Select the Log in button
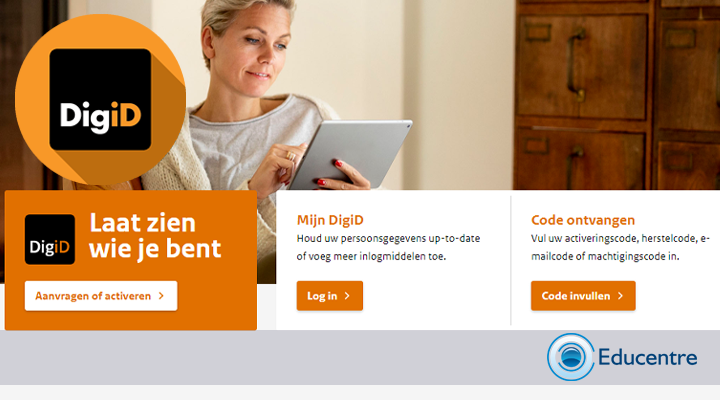This screenshot has height=400, width=720. click(x=330, y=296)
